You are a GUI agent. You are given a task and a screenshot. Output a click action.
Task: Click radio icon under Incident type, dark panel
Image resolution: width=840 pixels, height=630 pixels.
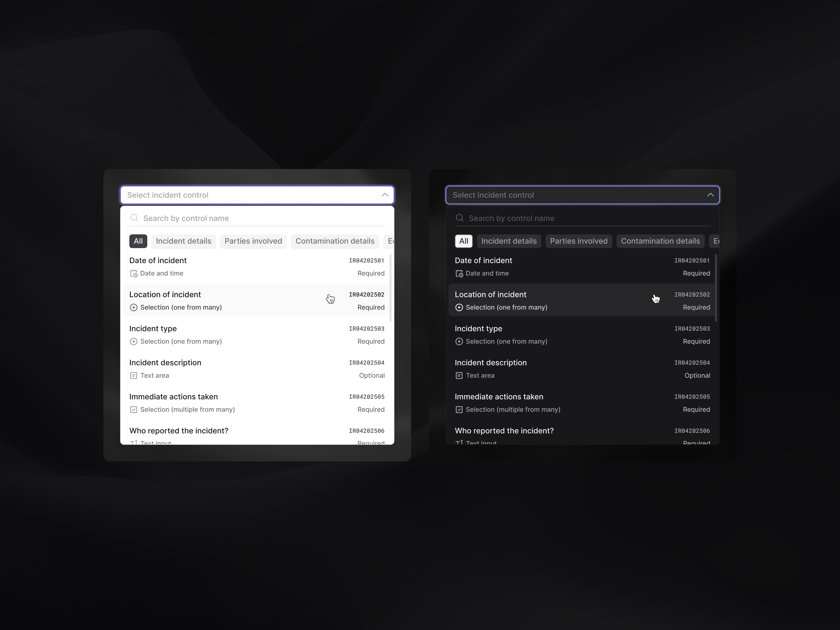tap(459, 341)
